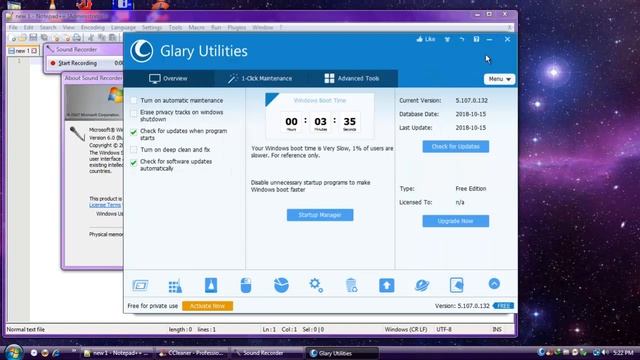Click the Notepad++ Copy toolbar icon

pyautogui.click(x=101, y=38)
